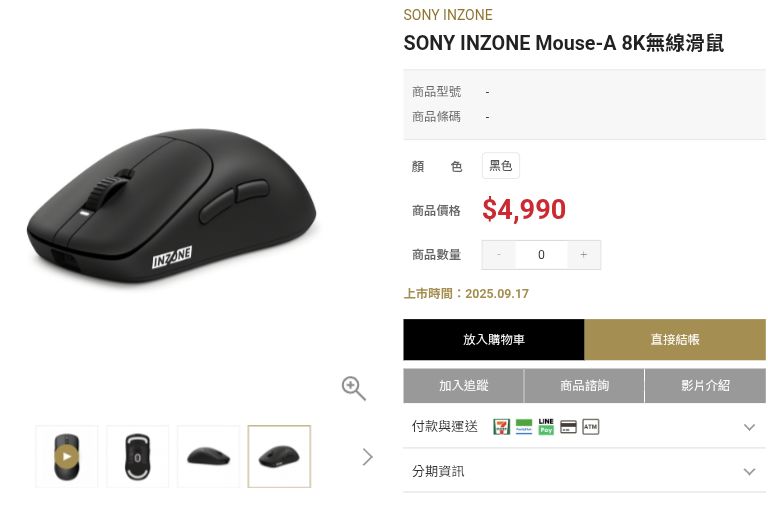Click the zoom-in magnifier icon

point(353,388)
